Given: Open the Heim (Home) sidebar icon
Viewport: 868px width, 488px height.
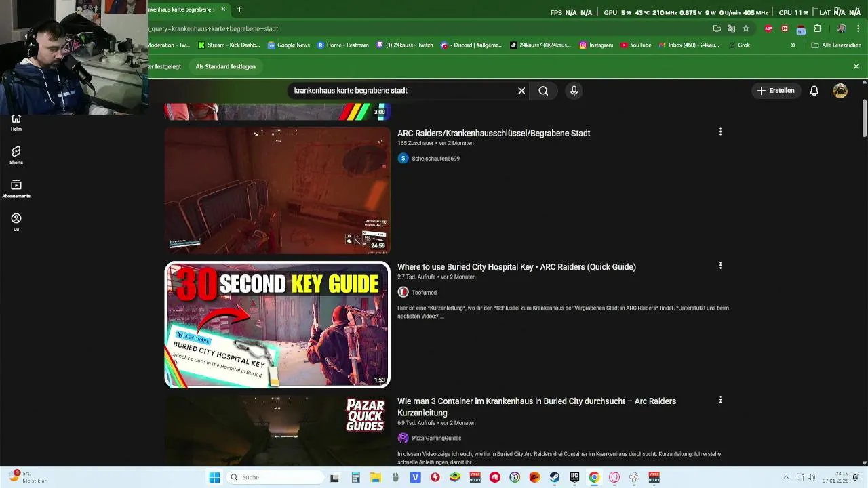Looking at the screenshot, I should (16, 122).
